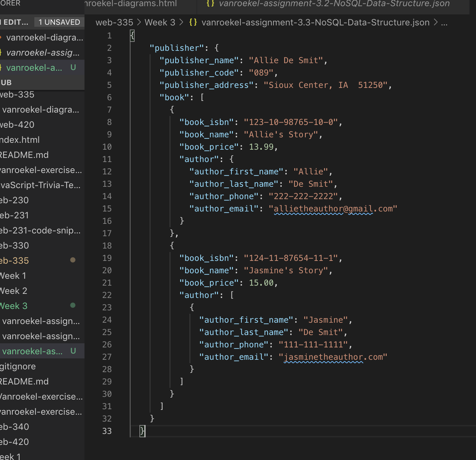This screenshot has width=476, height=460.
Task: Click line number 33 in the gutter
Action: 107,431
